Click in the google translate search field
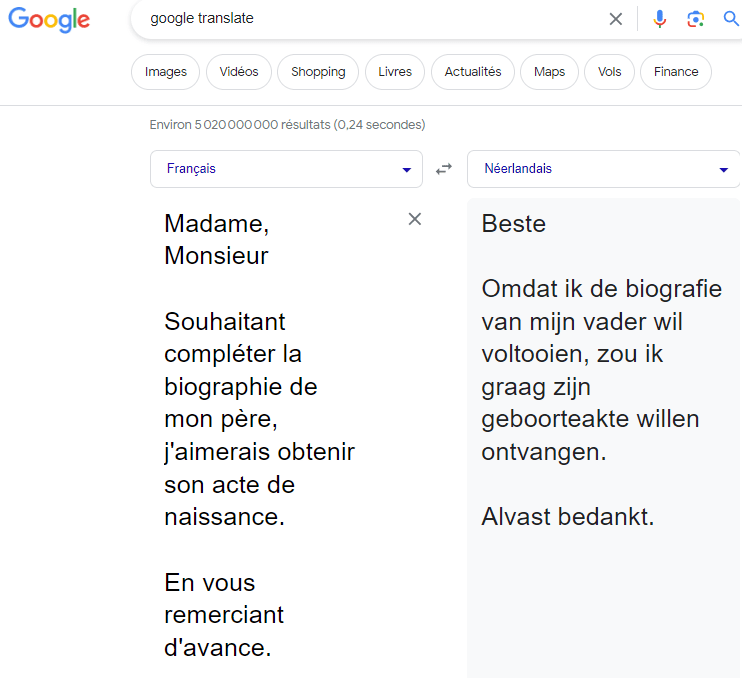The height and width of the screenshot is (678, 742). click(370, 19)
